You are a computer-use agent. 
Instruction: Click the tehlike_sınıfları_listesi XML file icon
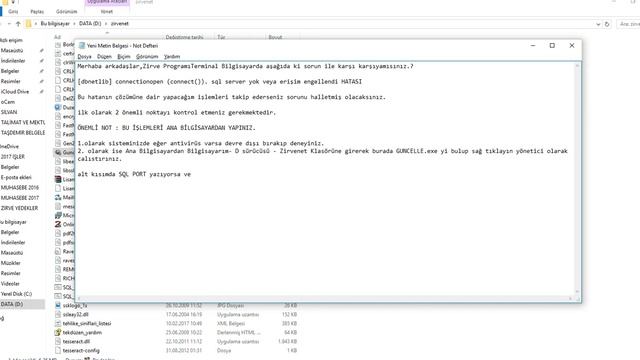(58, 323)
